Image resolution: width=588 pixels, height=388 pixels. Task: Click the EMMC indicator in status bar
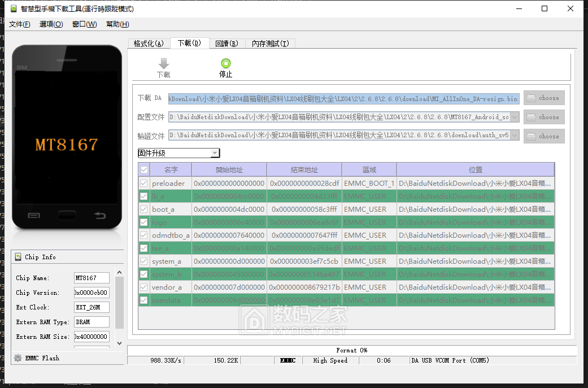(287, 360)
